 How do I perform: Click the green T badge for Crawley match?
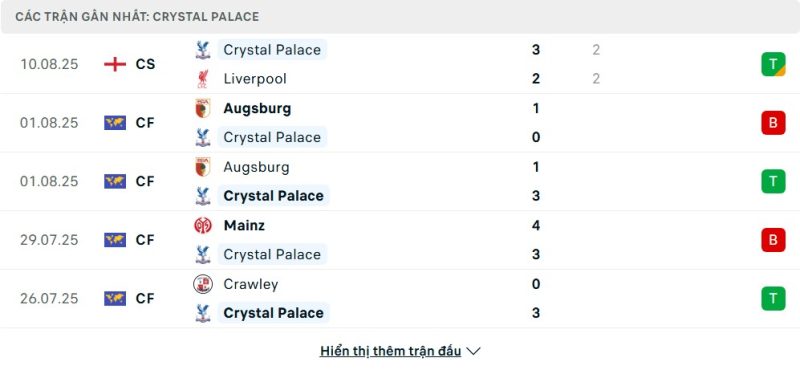(773, 298)
